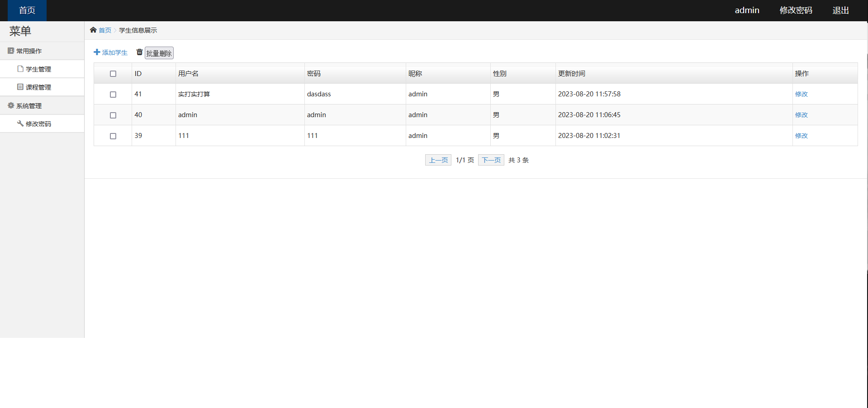
Task: Click timestamp 2023-08-20 11:57:58
Action: tap(589, 94)
